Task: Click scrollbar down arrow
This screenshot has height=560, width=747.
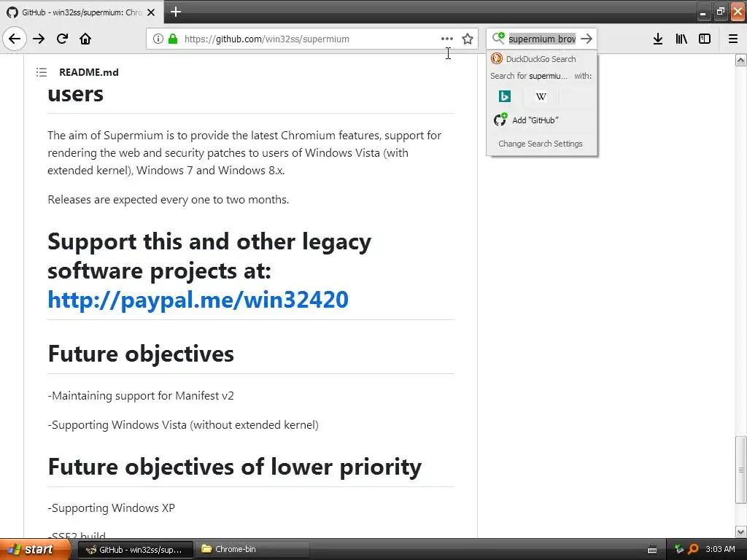Action: (740, 532)
